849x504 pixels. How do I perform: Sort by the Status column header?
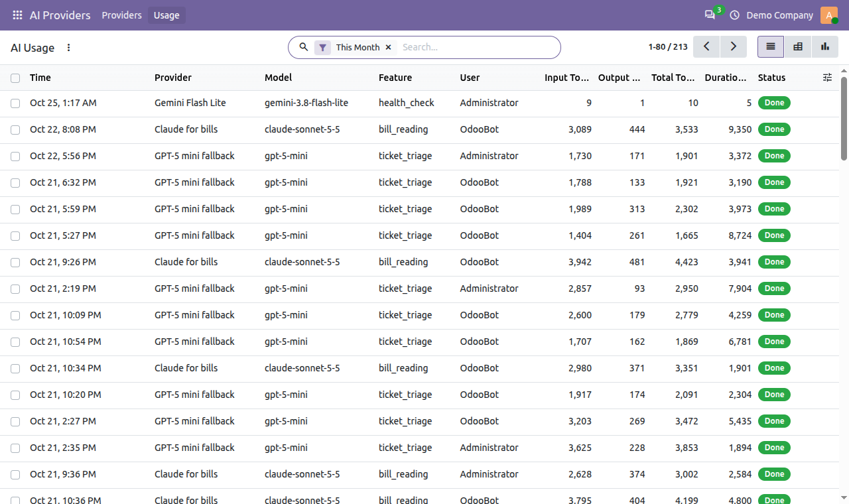point(771,78)
